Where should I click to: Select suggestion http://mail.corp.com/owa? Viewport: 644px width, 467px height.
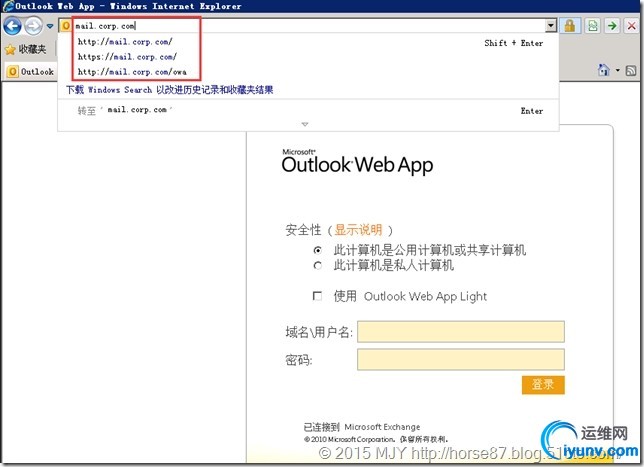[132, 72]
